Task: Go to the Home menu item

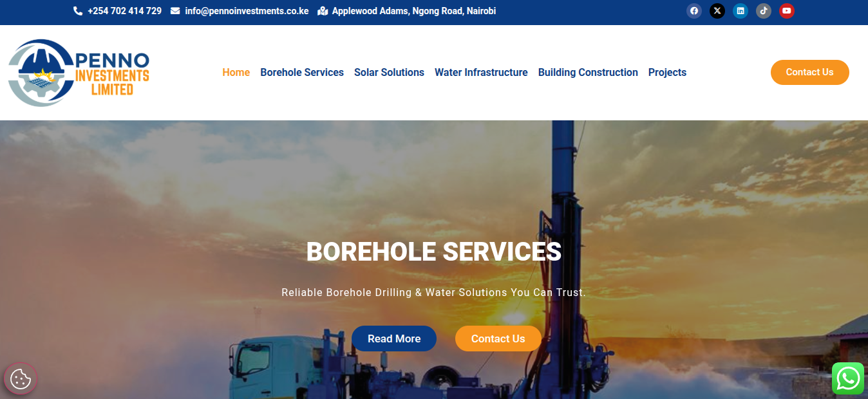Action: [x=236, y=73]
